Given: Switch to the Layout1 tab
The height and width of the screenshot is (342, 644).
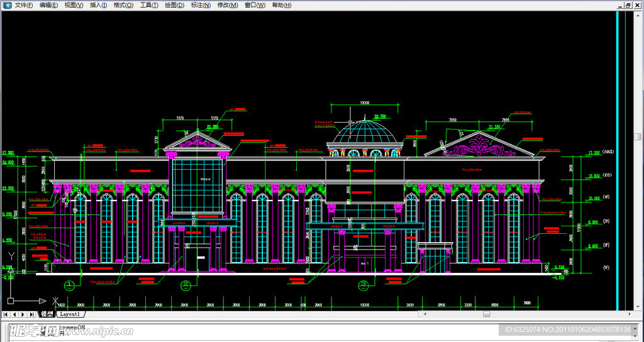Looking at the screenshot, I should point(70,314).
